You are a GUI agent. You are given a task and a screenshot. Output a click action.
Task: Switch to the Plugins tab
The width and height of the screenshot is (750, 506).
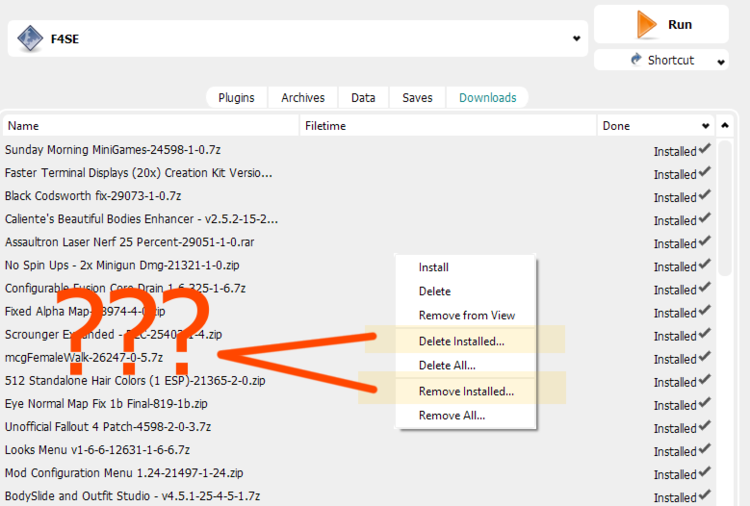(x=236, y=98)
